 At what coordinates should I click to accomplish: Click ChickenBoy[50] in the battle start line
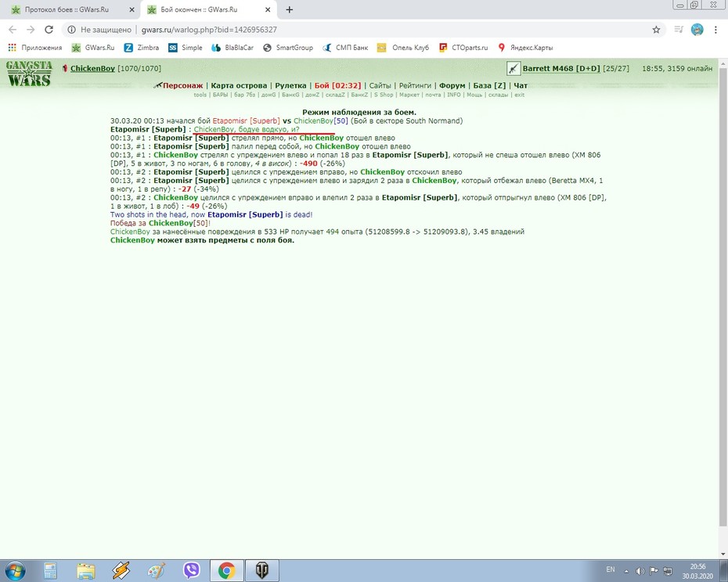(x=320, y=120)
